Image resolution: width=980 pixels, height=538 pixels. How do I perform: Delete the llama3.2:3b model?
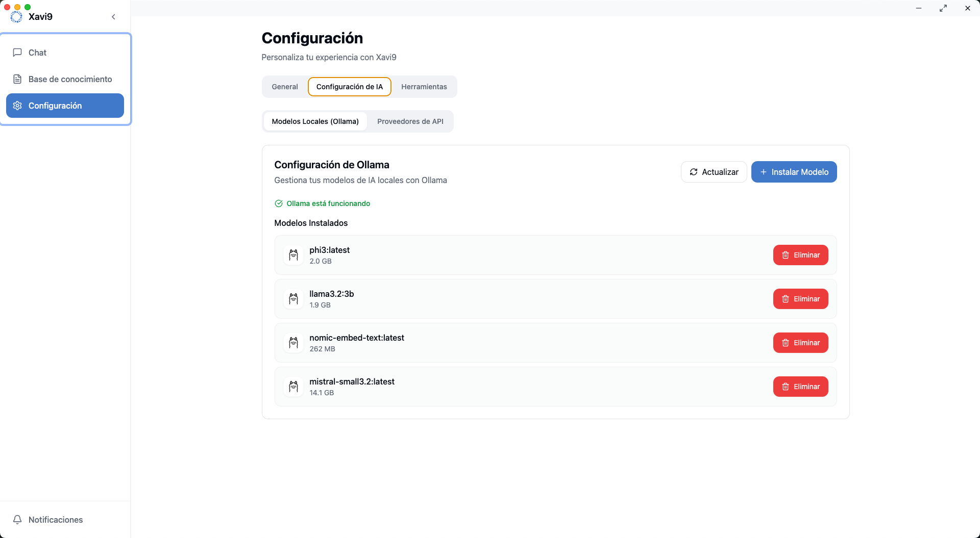tap(800, 299)
